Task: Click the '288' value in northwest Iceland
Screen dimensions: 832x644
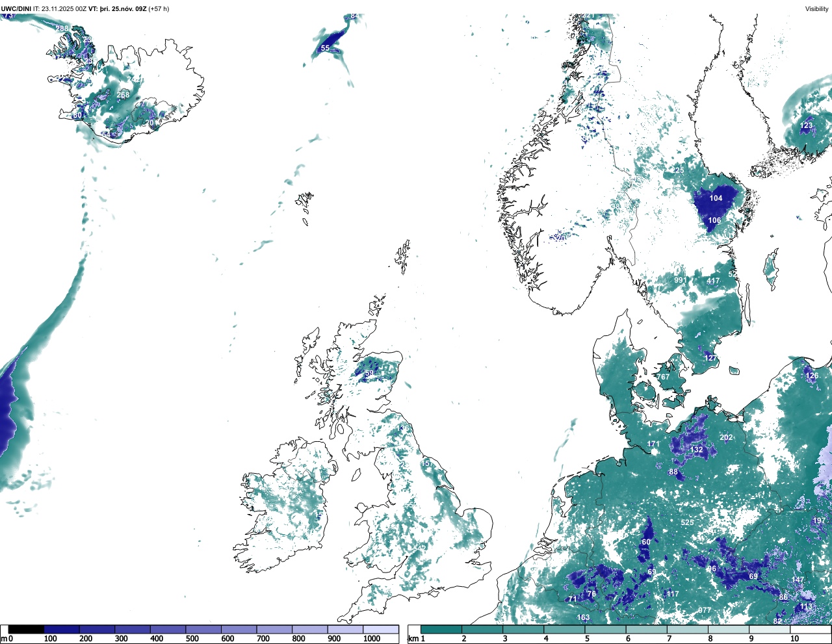Action: 62,29
